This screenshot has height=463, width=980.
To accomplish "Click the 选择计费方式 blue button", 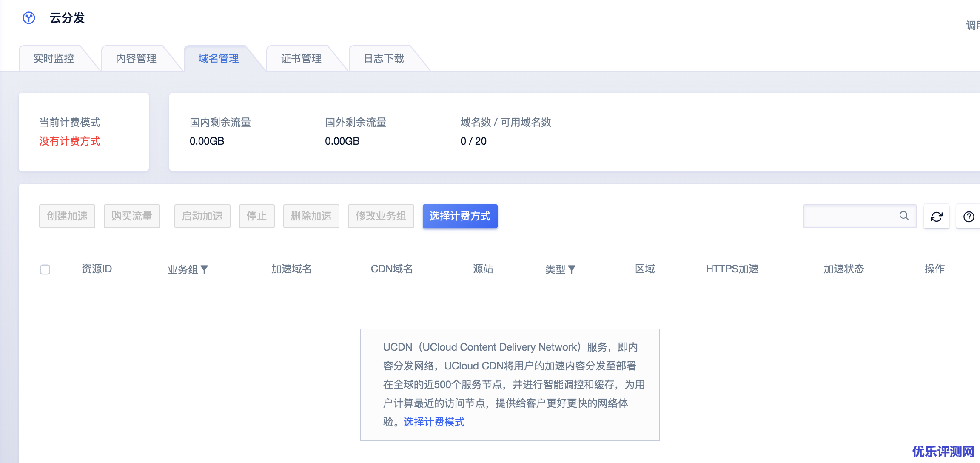I will click(460, 216).
